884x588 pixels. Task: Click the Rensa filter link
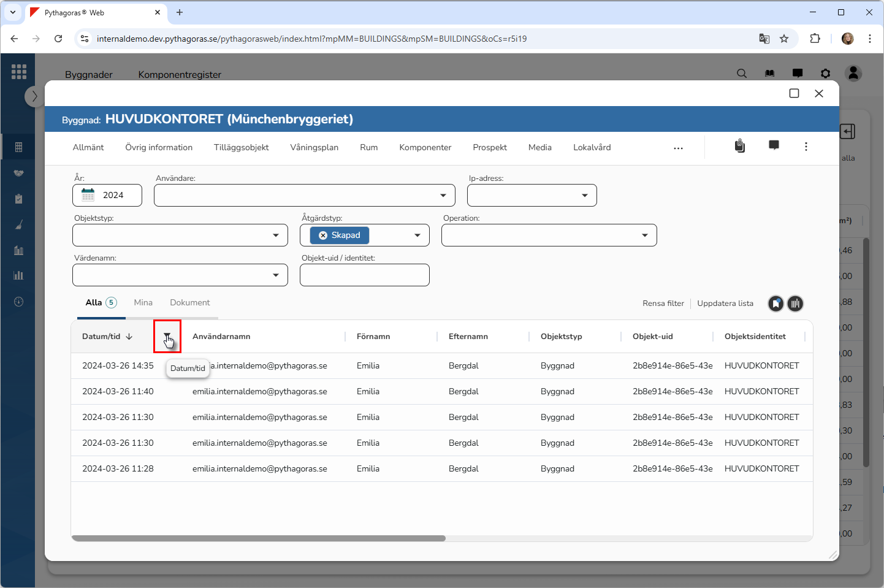click(x=663, y=304)
